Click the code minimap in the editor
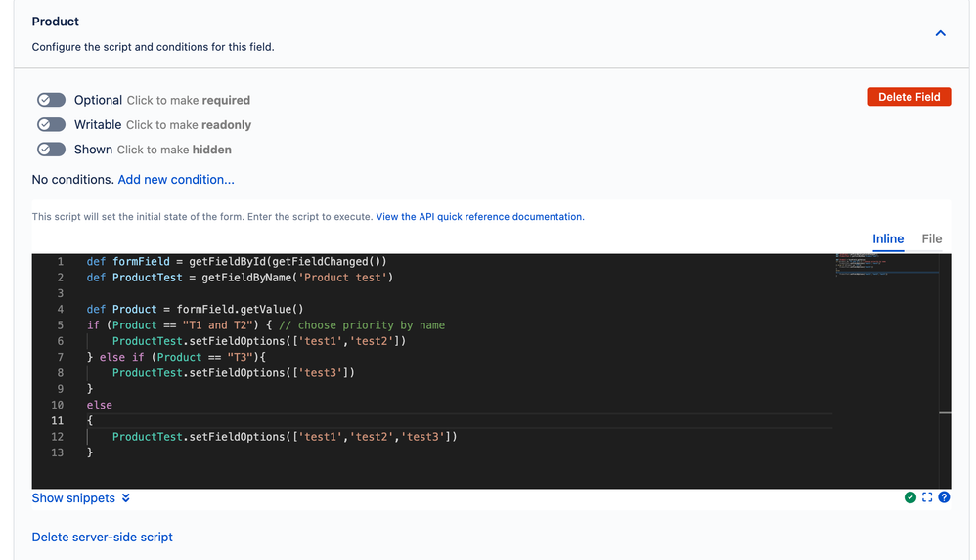The image size is (976, 560). coord(886,264)
